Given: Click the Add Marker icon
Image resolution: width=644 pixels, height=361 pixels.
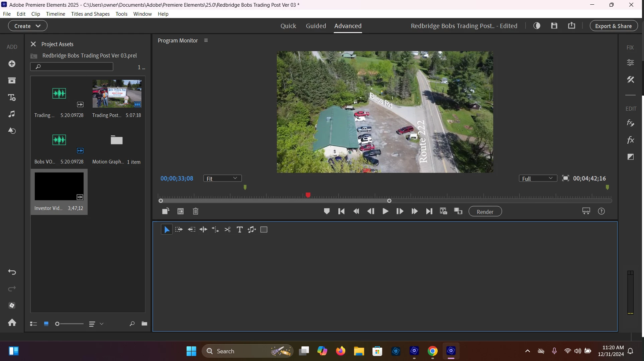Looking at the screenshot, I should pyautogui.click(x=327, y=211).
